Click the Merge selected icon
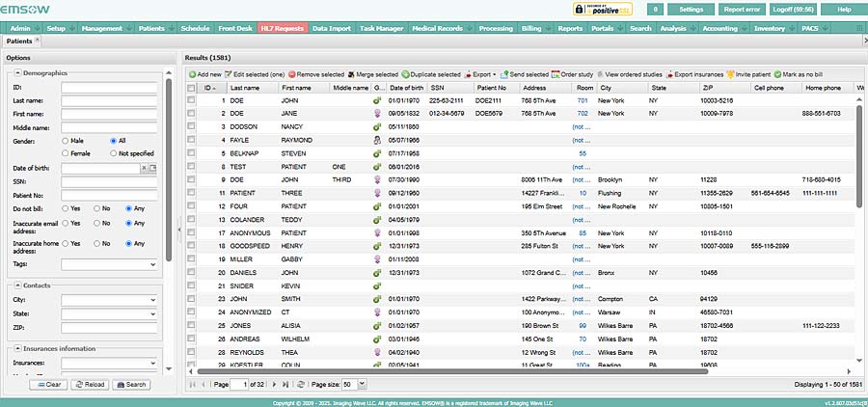This screenshot has height=407, width=868. (352, 74)
